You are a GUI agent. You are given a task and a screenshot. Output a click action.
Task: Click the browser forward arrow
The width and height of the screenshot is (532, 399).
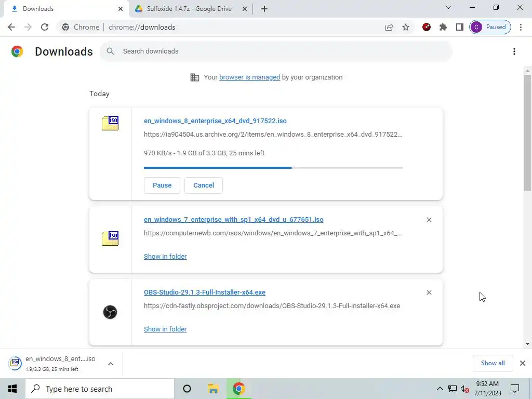click(x=28, y=27)
